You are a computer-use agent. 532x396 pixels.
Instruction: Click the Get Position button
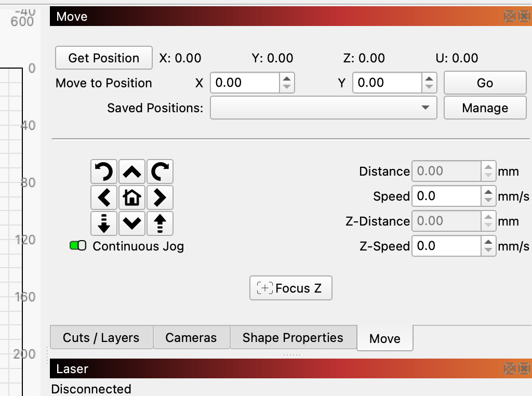click(104, 58)
